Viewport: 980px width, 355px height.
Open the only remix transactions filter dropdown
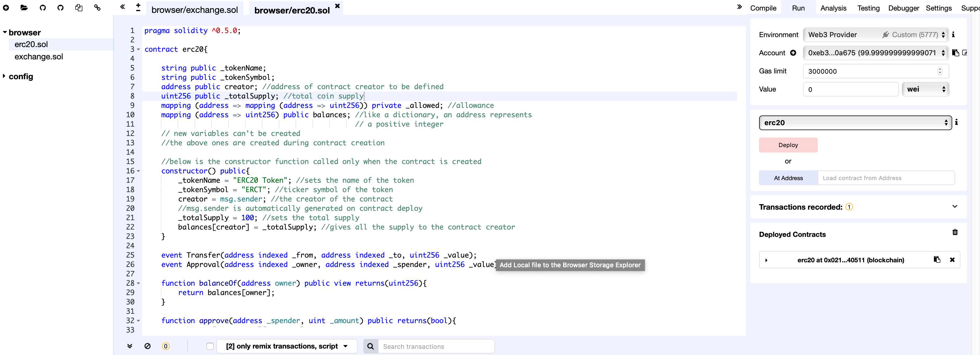tap(287, 346)
